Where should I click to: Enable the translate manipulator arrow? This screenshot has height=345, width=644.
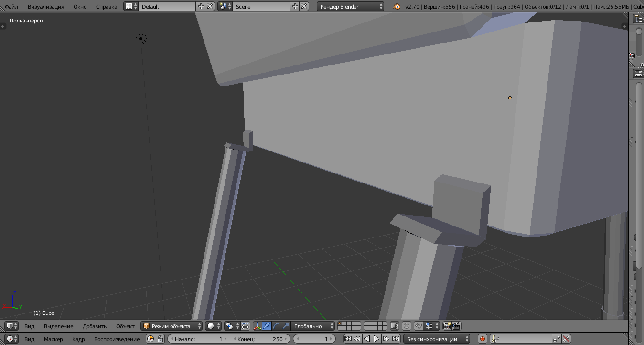click(x=267, y=326)
